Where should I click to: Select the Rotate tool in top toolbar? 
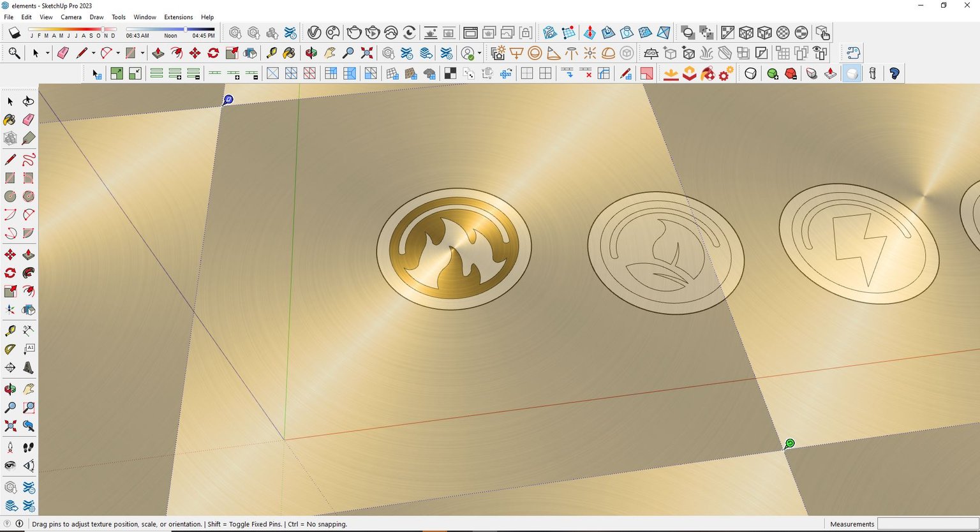click(213, 53)
